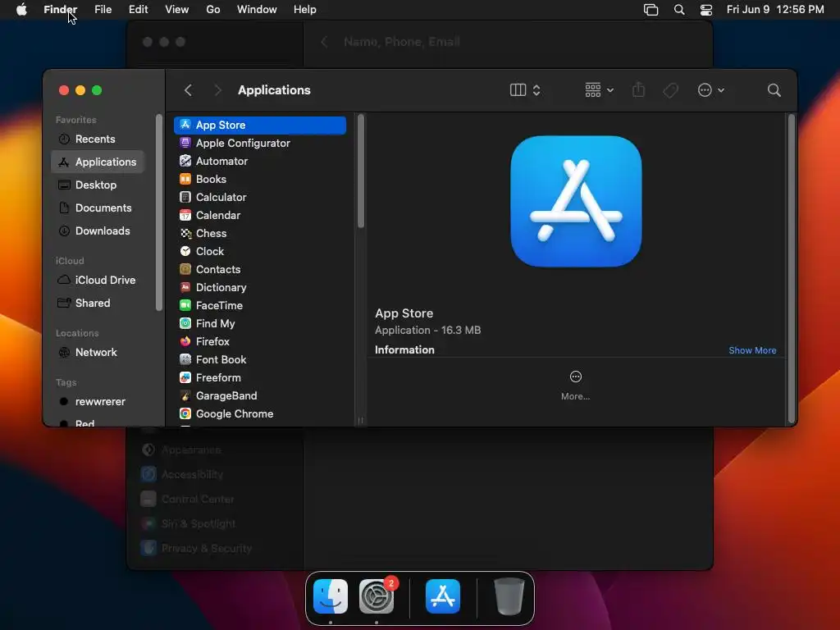
Task: Select the Books app
Action: click(260, 179)
